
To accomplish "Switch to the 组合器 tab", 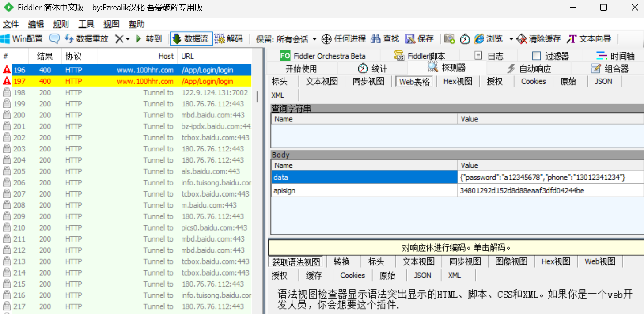I will [610, 68].
